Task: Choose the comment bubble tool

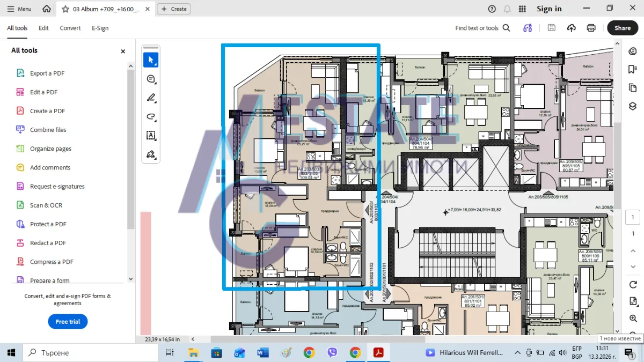Action: (x=151, y=79)
